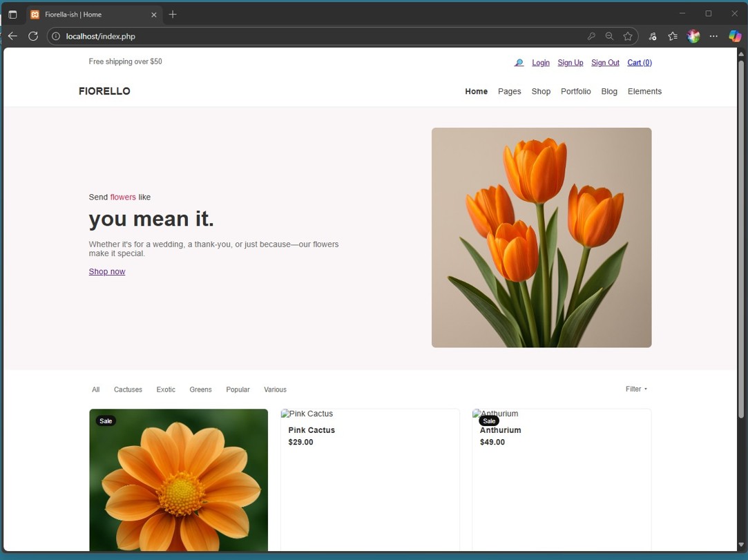748x560 pixels.
Task: Open the browser settings and more menu
Action: [714, 37]
